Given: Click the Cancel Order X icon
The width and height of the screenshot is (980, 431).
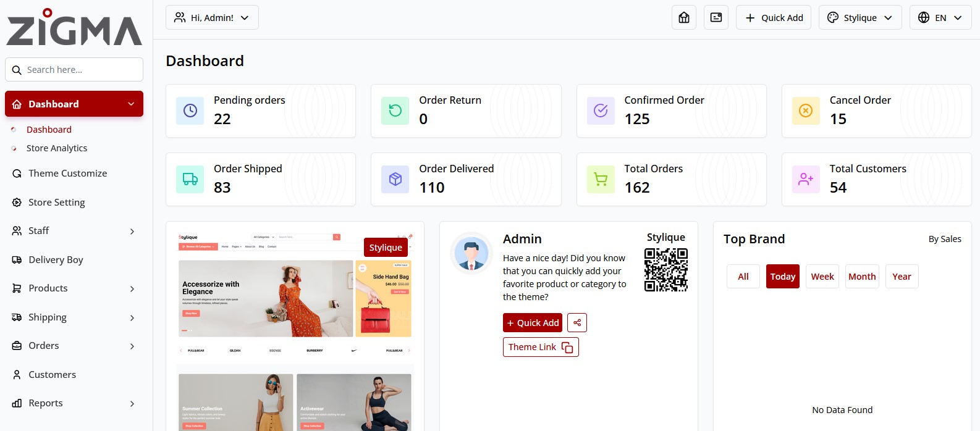Looking at the screenshot, I should point(806,111).
